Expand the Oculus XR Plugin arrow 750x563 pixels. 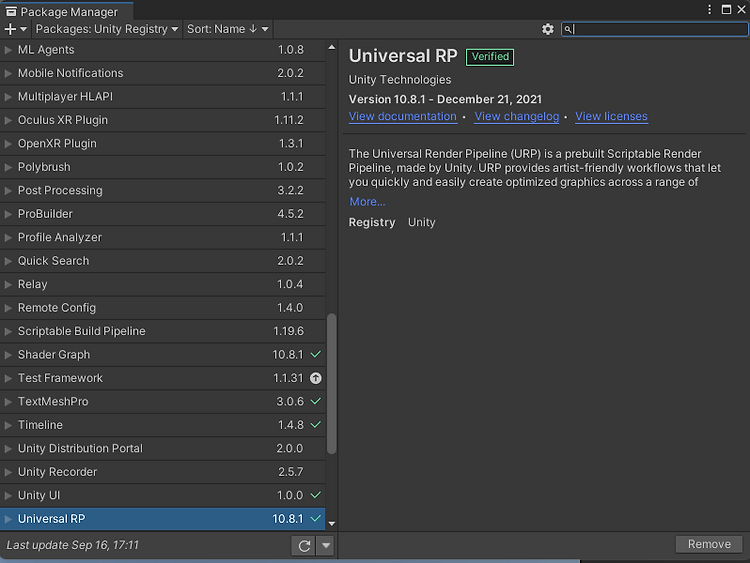coord(8,120)
